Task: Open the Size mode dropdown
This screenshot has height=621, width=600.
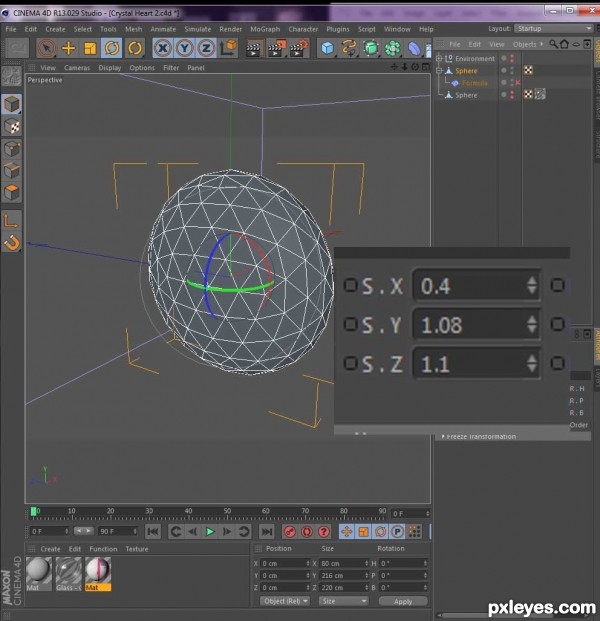Action: tap(343, 601)
